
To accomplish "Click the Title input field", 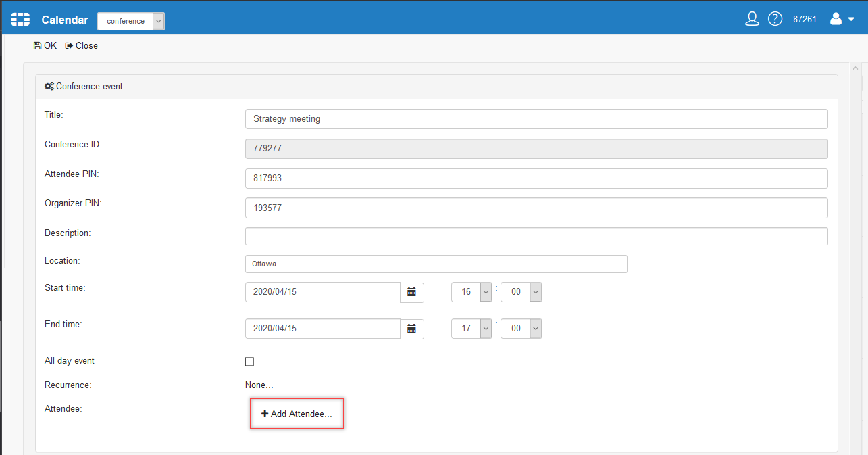I will [x=536, y=119].
